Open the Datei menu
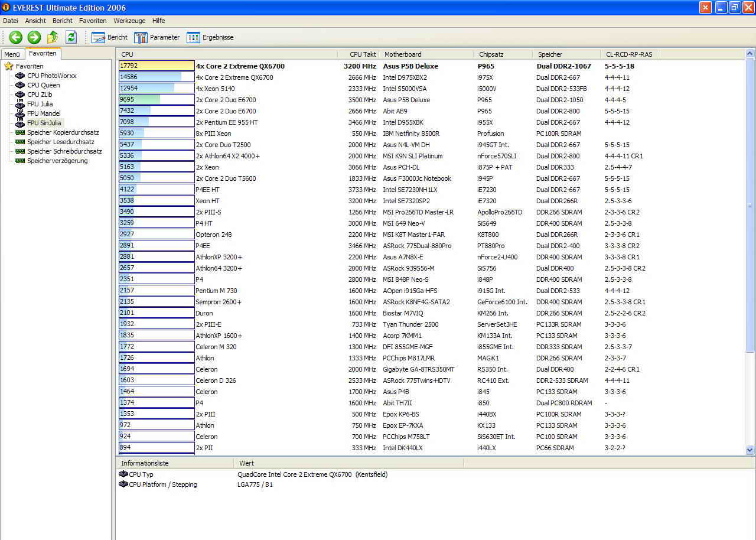Image resolution: width=756 pixels, height=540 pixels. coord(11,21)
